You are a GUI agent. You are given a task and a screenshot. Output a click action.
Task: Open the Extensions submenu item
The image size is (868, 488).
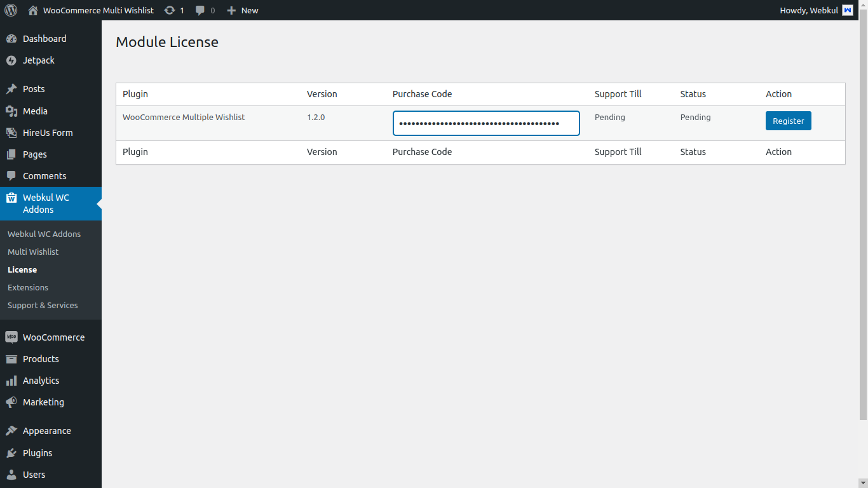click(x=27, y=287)
